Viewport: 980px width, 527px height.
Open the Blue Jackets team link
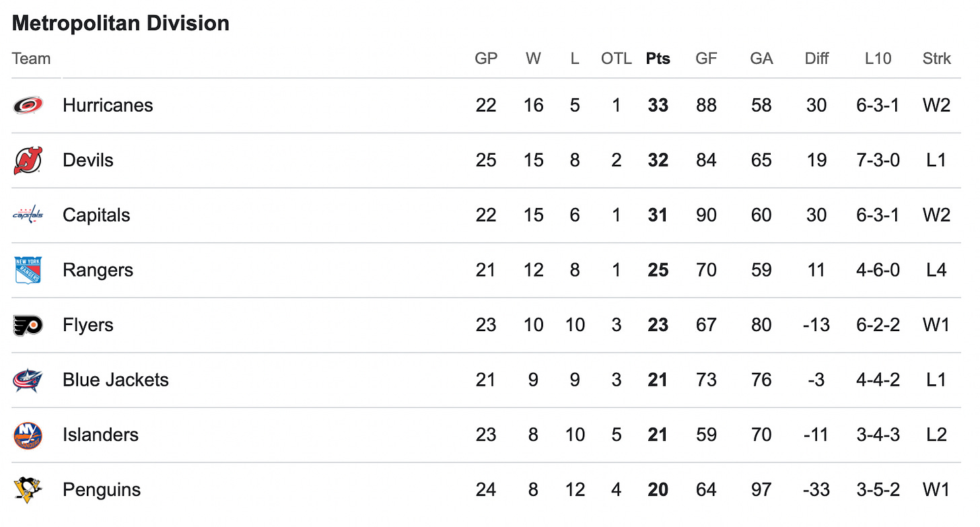pos(115,380)
